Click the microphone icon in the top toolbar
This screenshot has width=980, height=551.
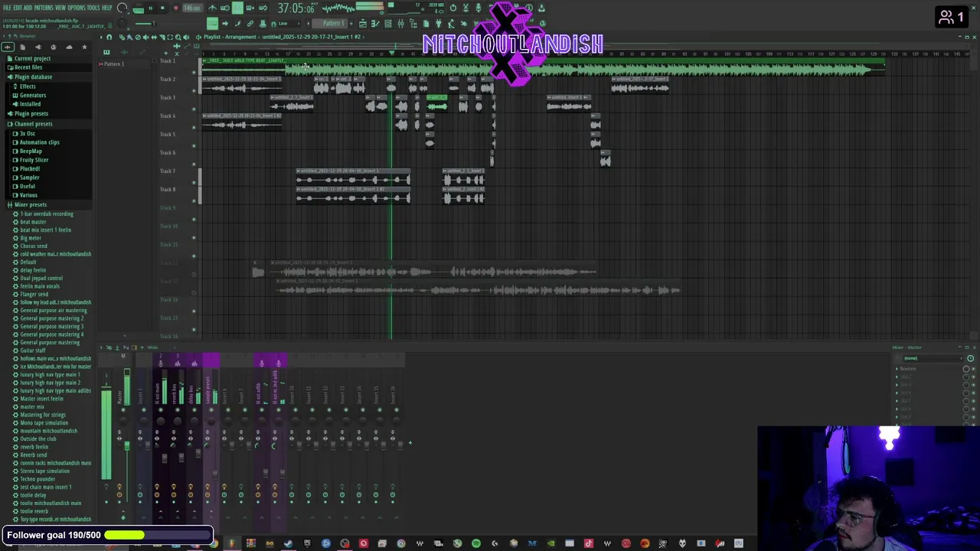[x=478, y=8]
